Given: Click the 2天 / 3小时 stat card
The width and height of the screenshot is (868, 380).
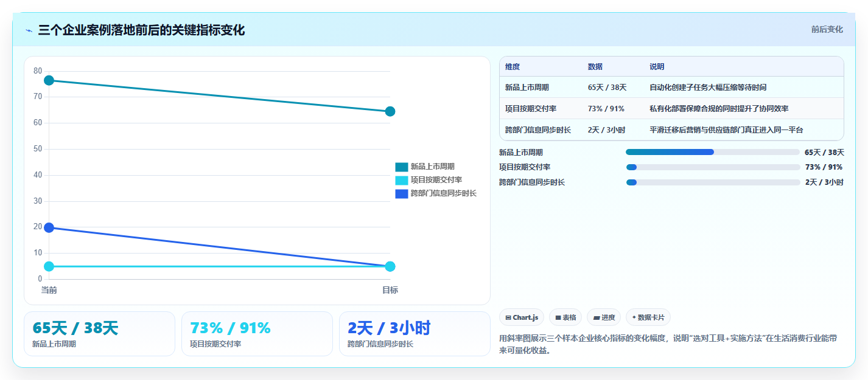Looking at the screenshot, I should [x=415, y=334].
